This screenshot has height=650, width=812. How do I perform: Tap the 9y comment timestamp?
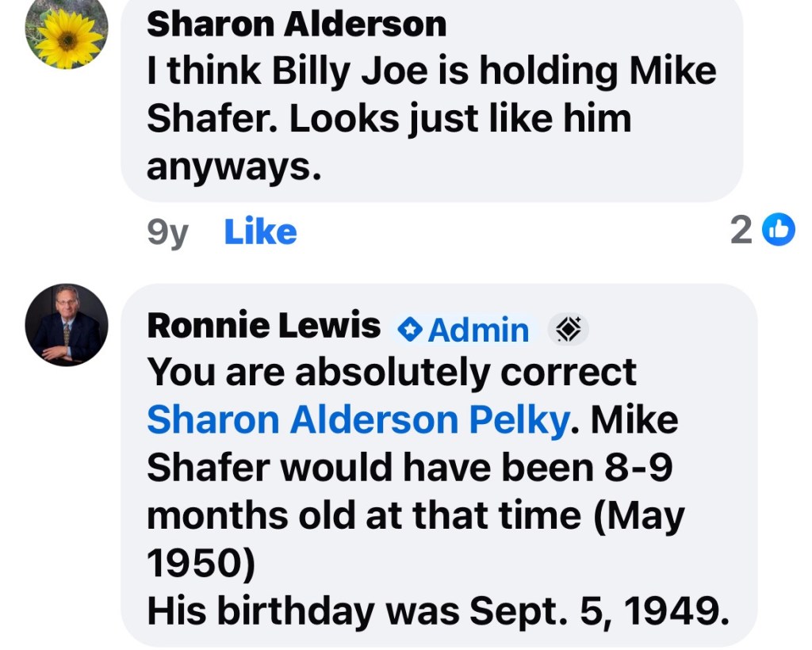167,232
